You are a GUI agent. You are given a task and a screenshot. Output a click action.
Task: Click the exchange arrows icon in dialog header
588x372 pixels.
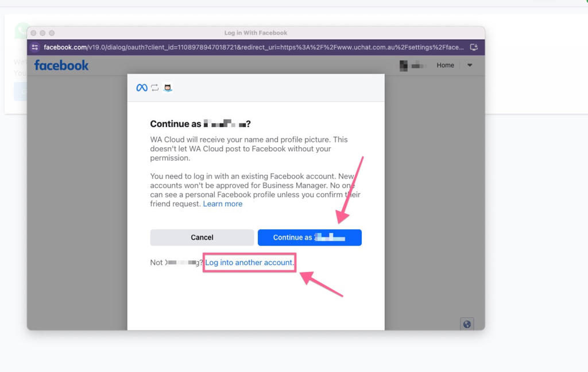155,88
